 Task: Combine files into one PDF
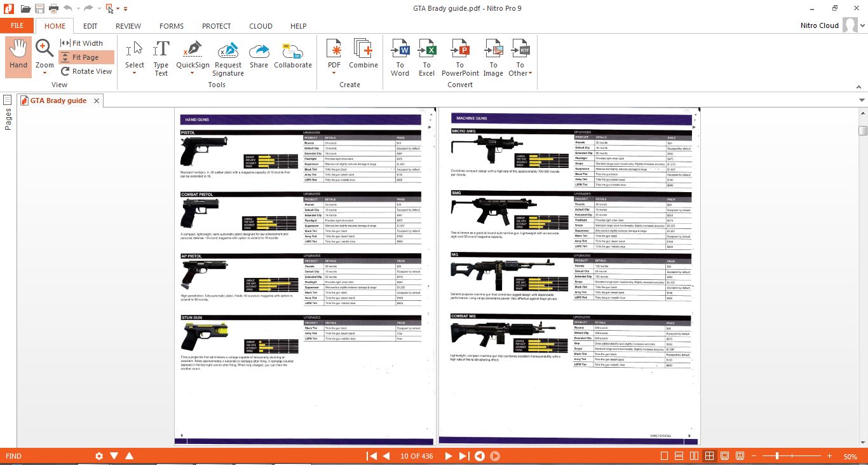click(x=363, y=54)
